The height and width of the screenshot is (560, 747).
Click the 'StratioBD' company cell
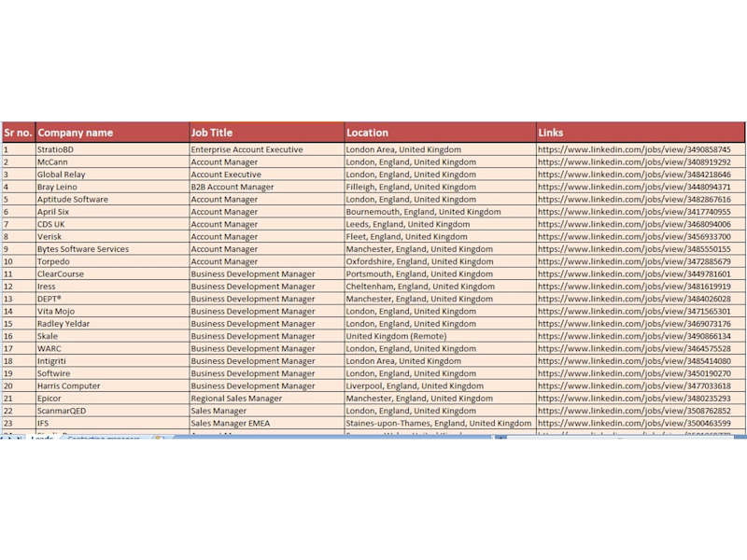(x=112, y=149)
